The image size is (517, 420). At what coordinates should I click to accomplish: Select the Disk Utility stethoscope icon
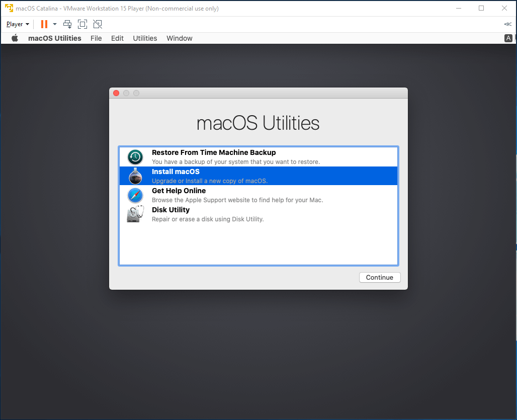point(135,214)
